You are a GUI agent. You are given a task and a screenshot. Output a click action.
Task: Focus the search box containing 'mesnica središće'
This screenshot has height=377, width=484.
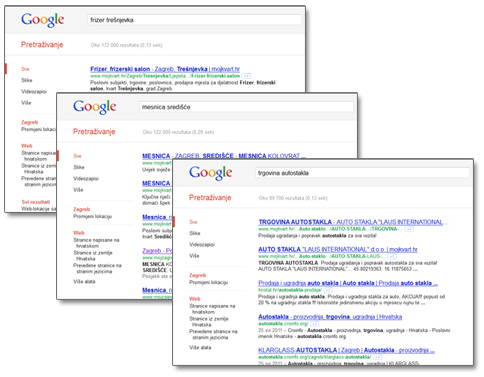(x=246, y=107)
